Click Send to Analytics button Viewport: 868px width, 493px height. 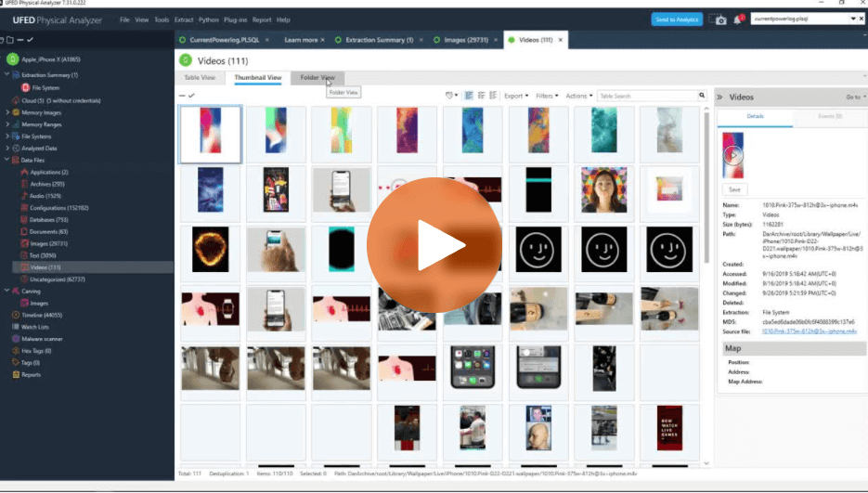click(677, 19)
